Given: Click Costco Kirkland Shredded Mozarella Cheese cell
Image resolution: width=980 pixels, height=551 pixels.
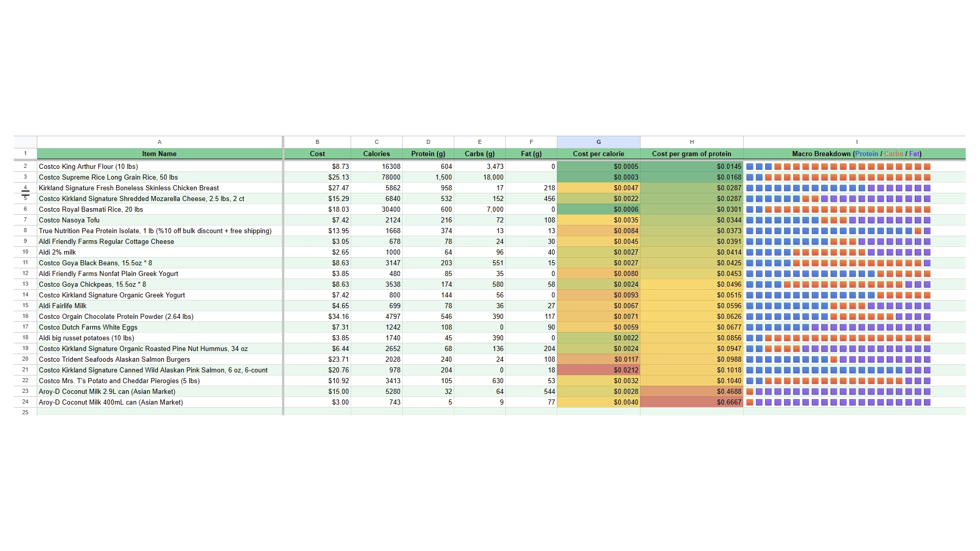Looking at the screenshot, I should (159, 198).
